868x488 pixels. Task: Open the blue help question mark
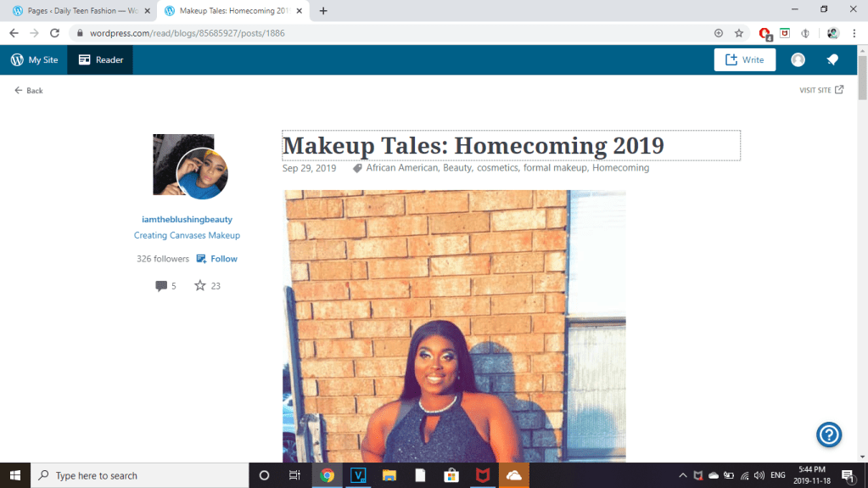(828, 435)
